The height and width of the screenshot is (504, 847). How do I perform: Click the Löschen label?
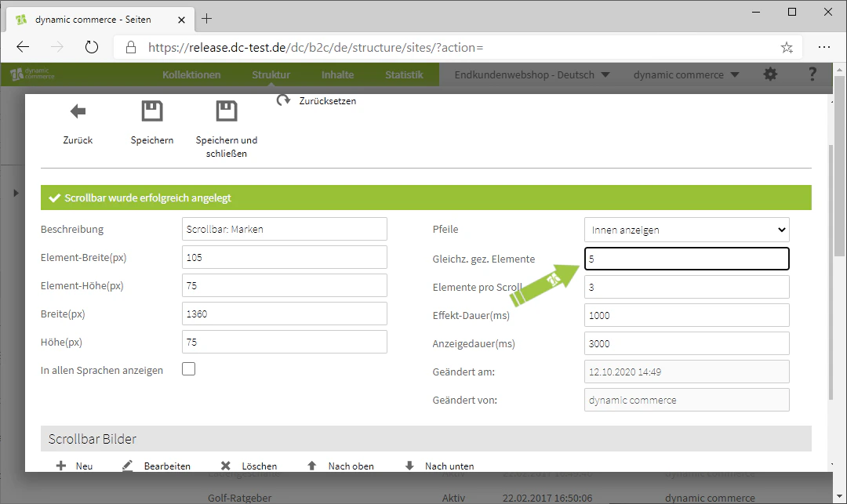pyautogui.click(x=260, y=466)
